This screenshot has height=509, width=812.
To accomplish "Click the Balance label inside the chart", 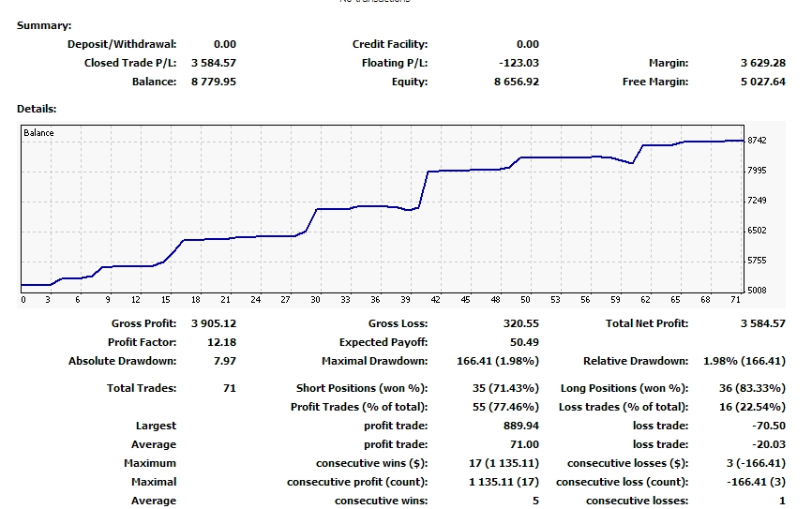I will coord(38,133).
